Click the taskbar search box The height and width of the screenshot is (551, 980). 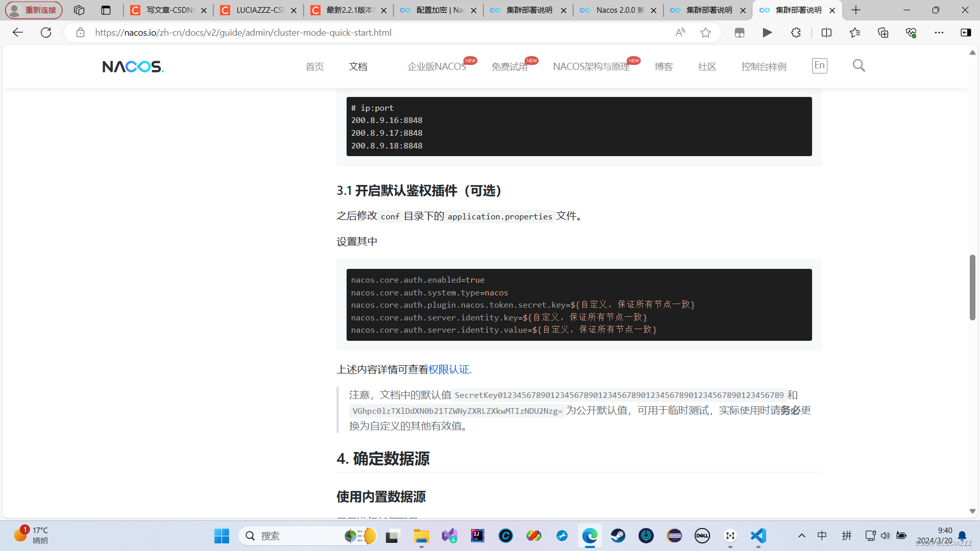click(x=308, y=536)
